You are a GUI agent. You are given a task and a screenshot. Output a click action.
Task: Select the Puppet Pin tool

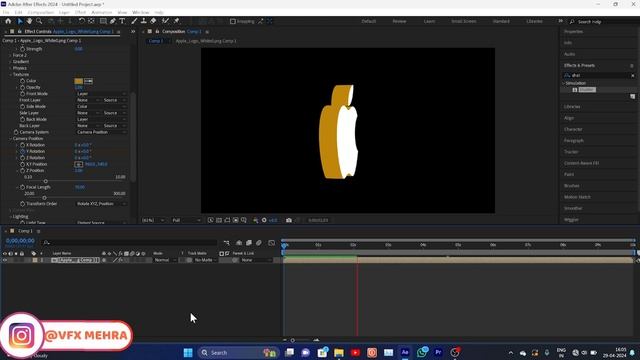(x=177, y=21)
